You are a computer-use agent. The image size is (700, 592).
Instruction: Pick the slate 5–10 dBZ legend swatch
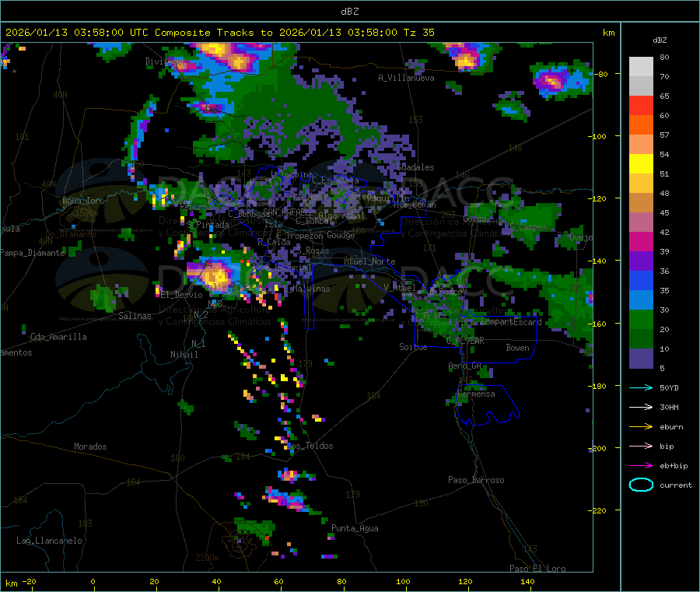click(641, 359)
